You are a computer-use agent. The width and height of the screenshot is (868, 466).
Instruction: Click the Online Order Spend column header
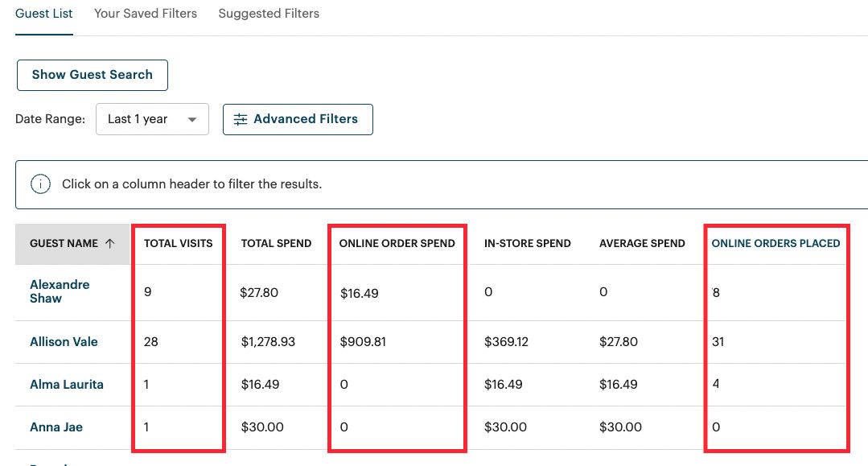point(396,242)
